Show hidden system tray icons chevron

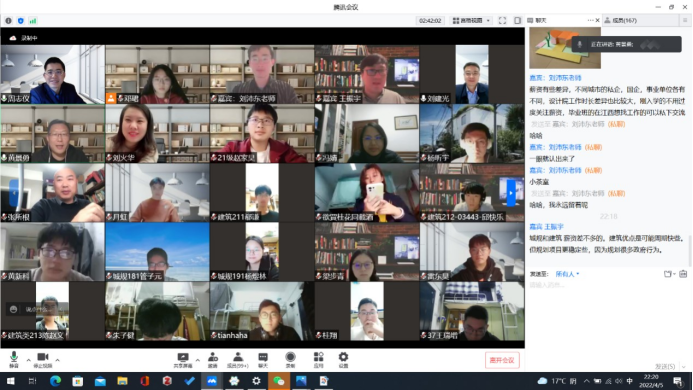coord(586,381)
